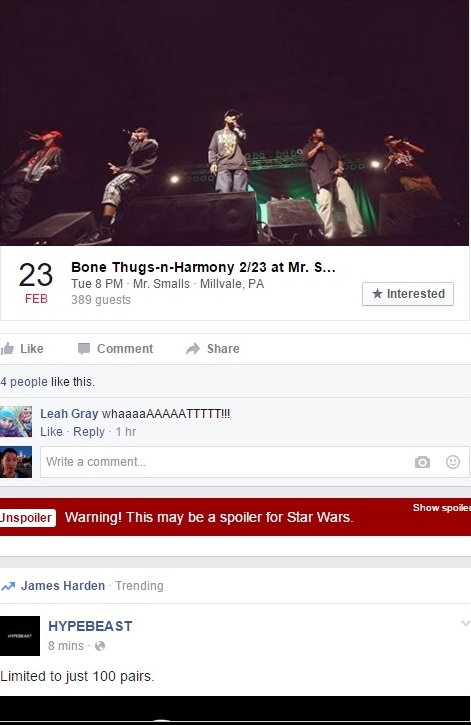Reply to Leah Gray's comment
This screenshot has height=725, width=471.
tap(89, 432)
